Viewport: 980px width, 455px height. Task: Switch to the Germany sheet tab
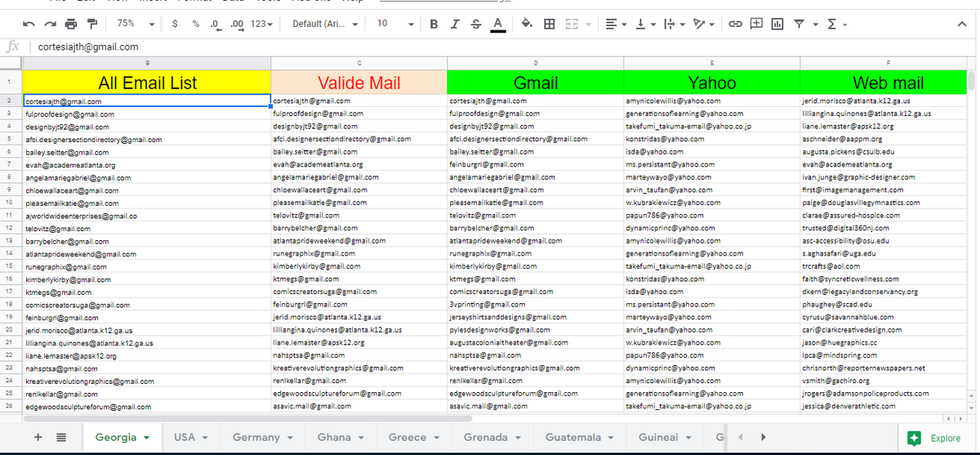click(x=256, y=437)
